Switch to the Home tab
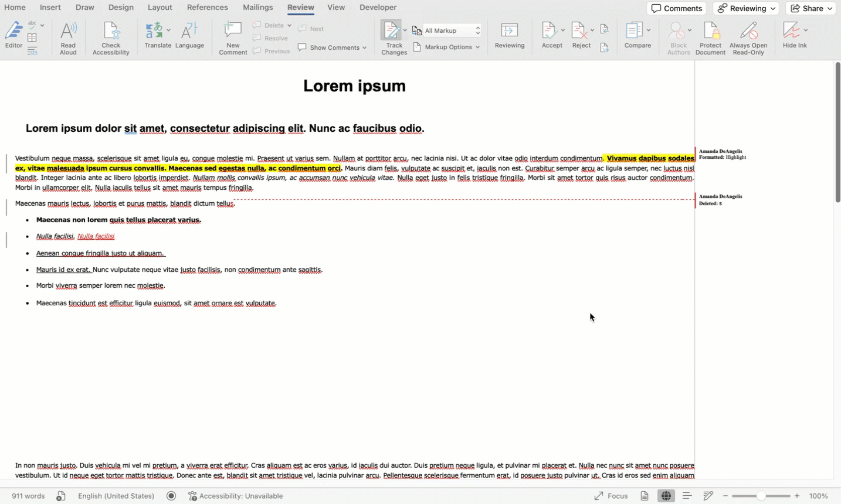 pos(15,8)
